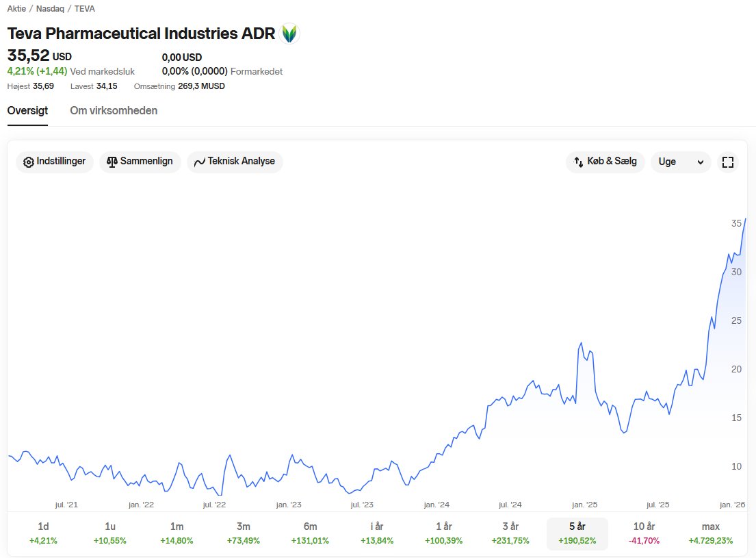756x558 pixels.
Task: Select the 1 år time range
Action: click(x=443, y=533)
